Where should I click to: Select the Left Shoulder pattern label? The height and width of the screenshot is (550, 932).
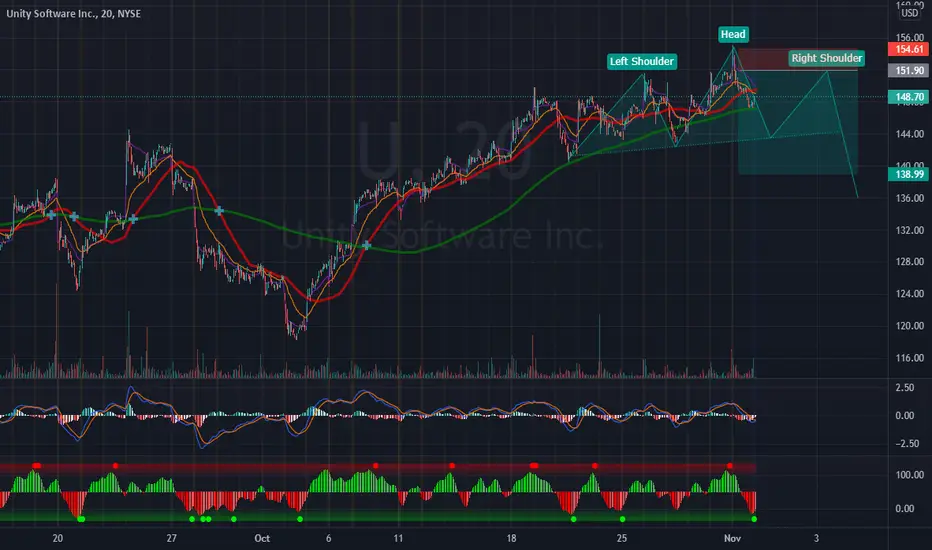pos(641,61)
